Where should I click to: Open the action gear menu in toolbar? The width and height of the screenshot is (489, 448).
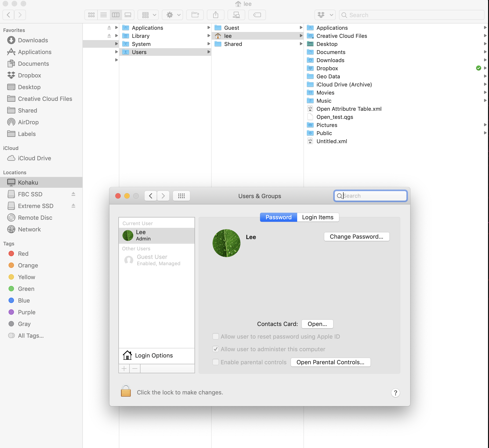[x=172, y=15]
